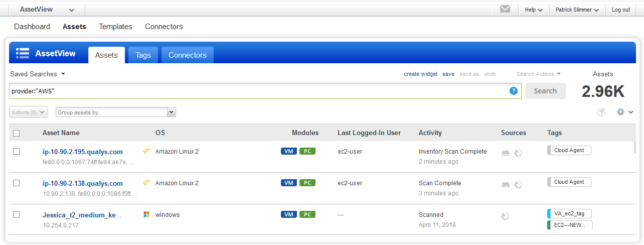Image resolution: width=644 pixels, height=245 pixels.
Task: Open the AssetView module picker dropdown
Action: [x=48, y=10]
